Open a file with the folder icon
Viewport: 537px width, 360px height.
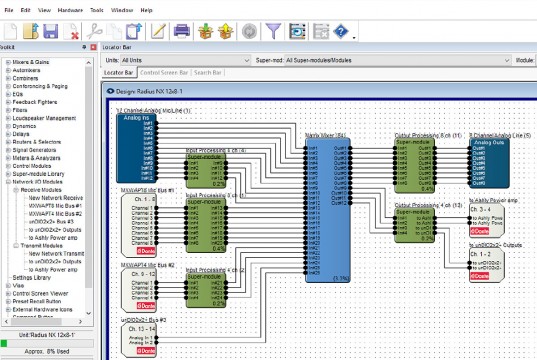click(30, 31)
